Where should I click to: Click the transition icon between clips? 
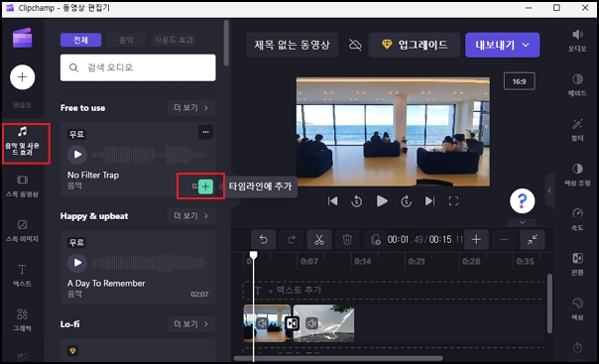click(x=293, y=323)
